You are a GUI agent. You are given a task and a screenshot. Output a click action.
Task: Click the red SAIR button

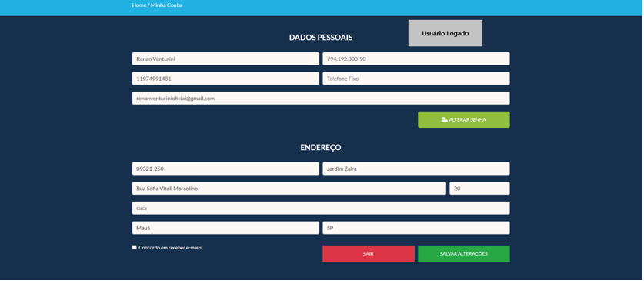tap(369, 253)
